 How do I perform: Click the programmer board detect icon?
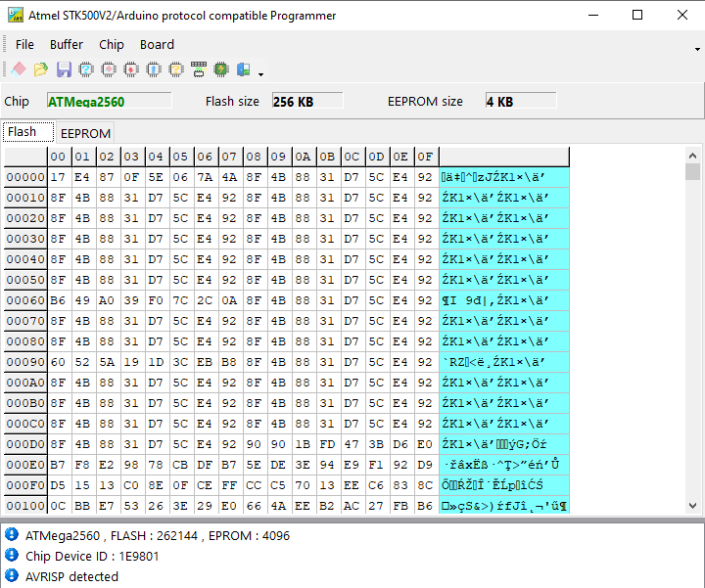click(199, 69)
